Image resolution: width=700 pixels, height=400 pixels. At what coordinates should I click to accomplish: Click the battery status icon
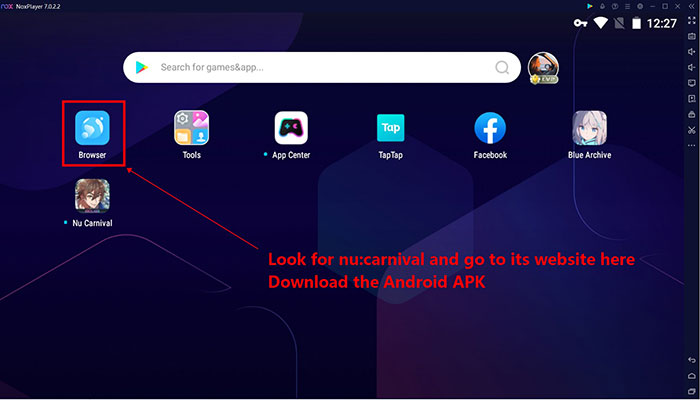[x=636, y=23]
